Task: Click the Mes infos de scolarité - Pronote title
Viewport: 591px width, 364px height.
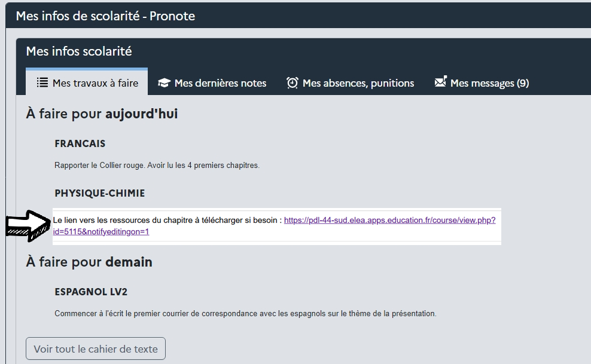Action: [105, 16]
